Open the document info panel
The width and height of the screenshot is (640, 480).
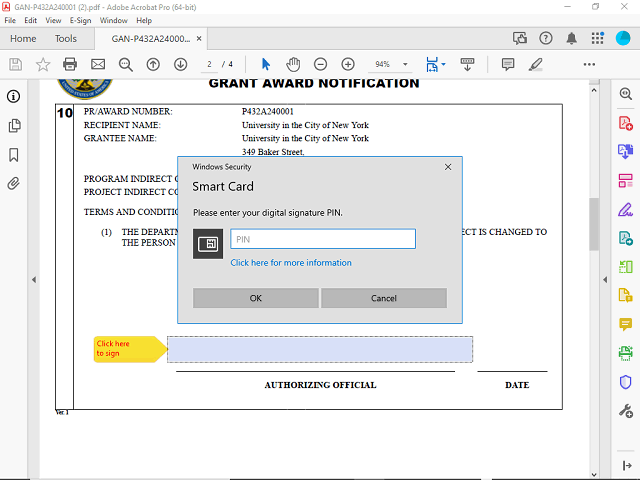click(13, 97)
